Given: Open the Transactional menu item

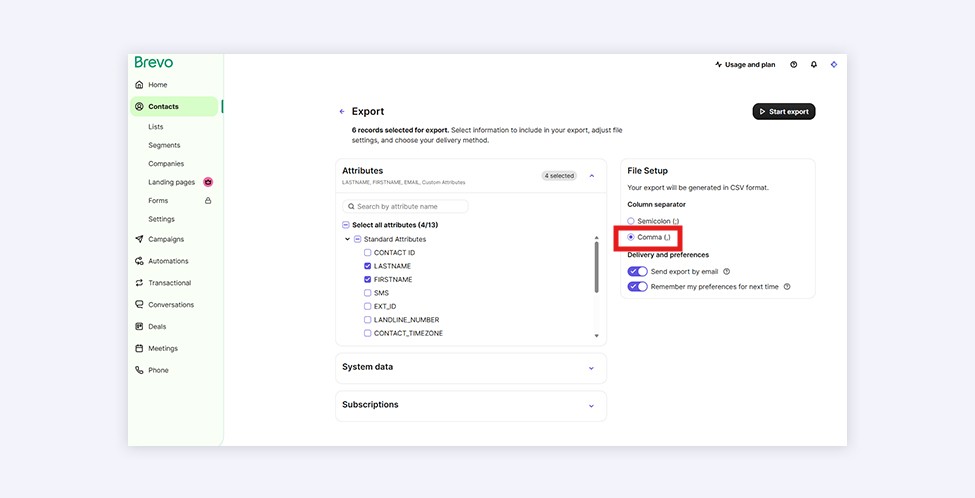Looking at the screenshot, I should (x=170, y=283).
